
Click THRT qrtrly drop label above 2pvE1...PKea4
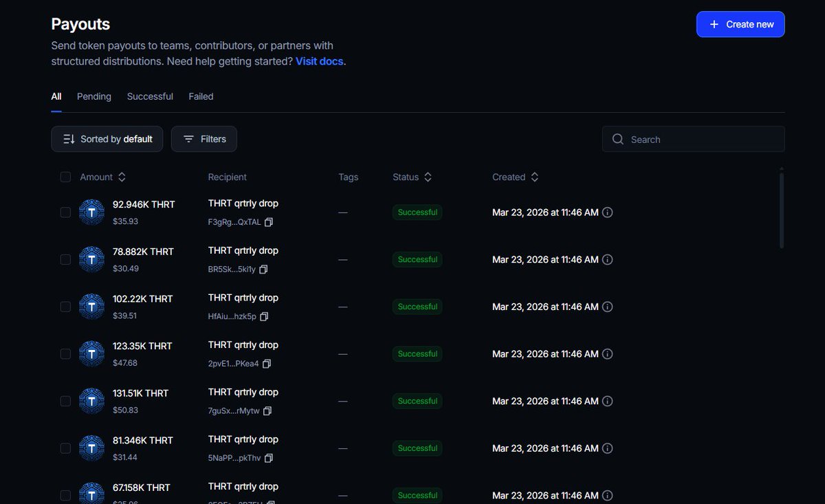[x=243, y=345]
